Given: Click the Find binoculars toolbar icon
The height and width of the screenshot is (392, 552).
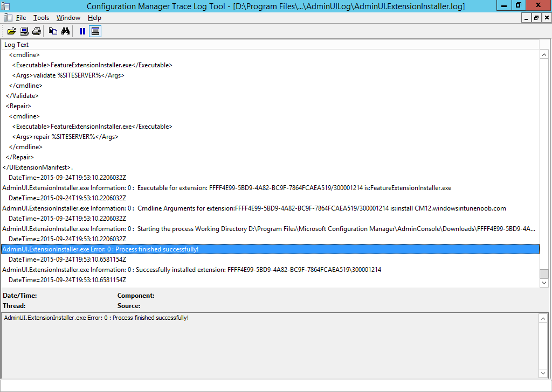Looking at the screenshot, I should point(65,31).
